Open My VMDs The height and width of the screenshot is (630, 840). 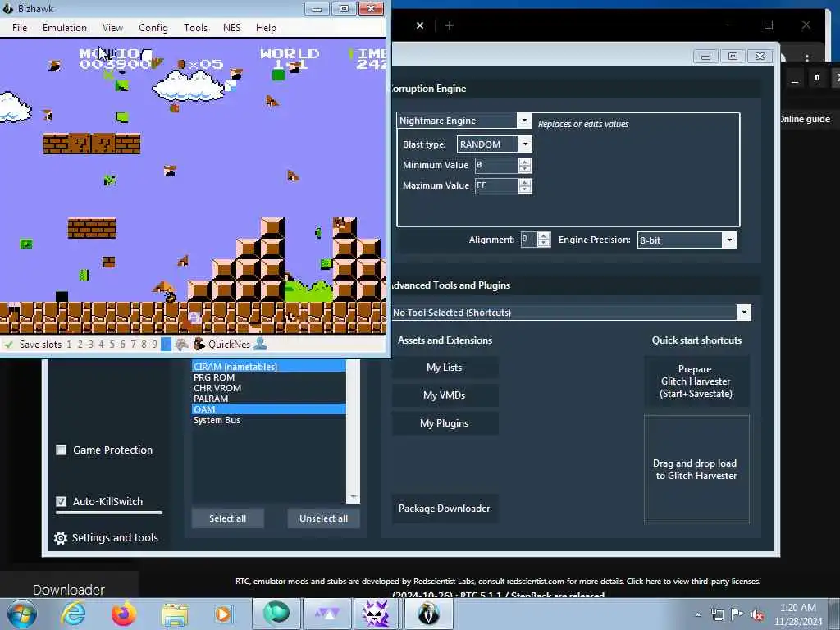(445, 395)
